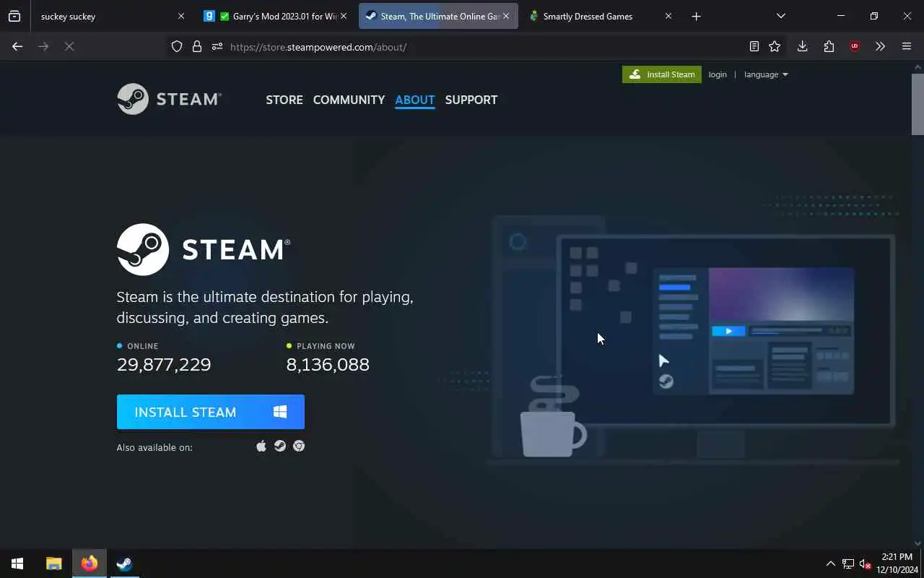924x578 pixels.
Task: Open the taskbar clock and date
Action: tap(897, 564)
